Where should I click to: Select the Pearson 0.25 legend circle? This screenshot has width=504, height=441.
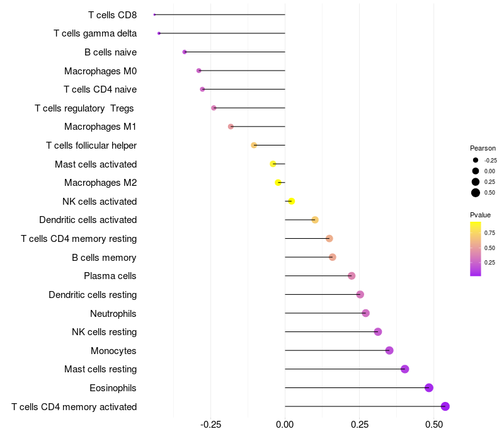pos(476,181)
